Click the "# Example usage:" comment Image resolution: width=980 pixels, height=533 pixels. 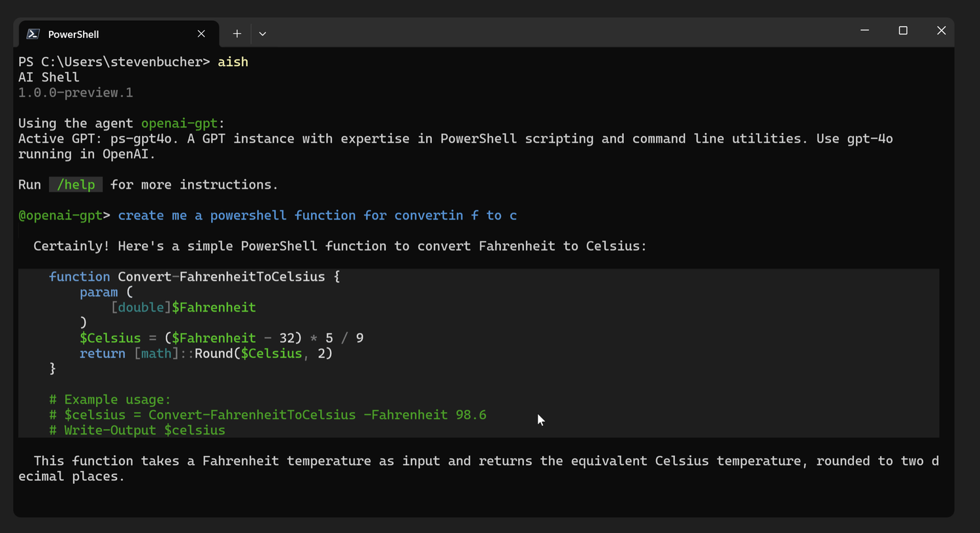tap(110, 400)
